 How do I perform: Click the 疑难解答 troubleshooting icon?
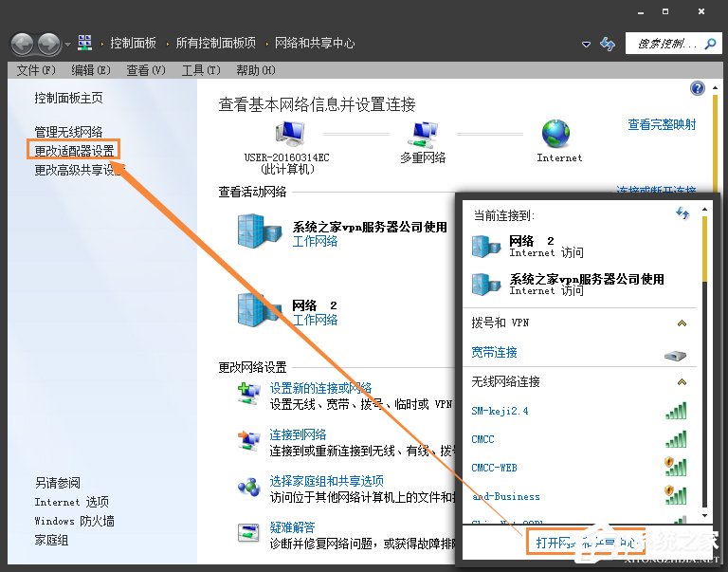(249, 533)
